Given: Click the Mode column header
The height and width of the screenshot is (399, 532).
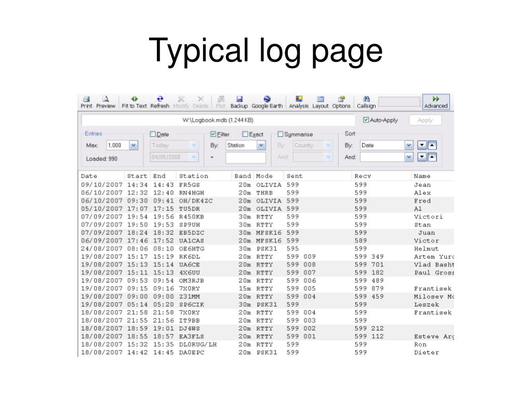Looking at the screenshot, I should pyautogui.click(x=268, y=176).
